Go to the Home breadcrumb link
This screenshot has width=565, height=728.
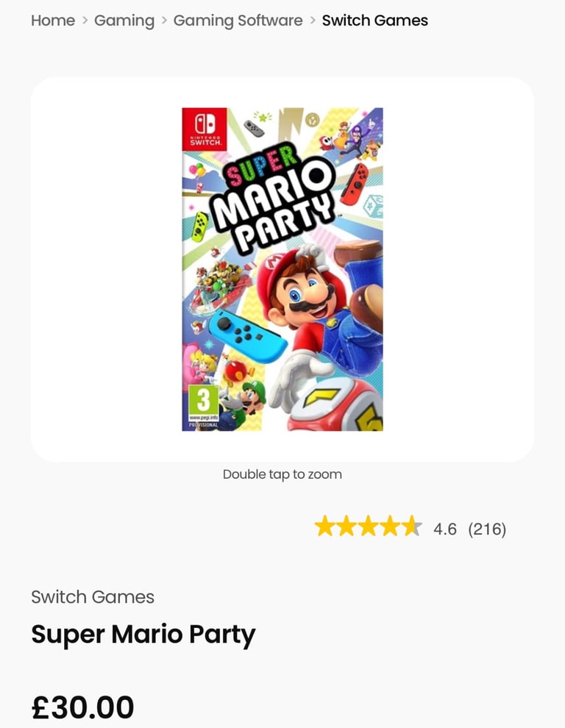click(53, 21)
